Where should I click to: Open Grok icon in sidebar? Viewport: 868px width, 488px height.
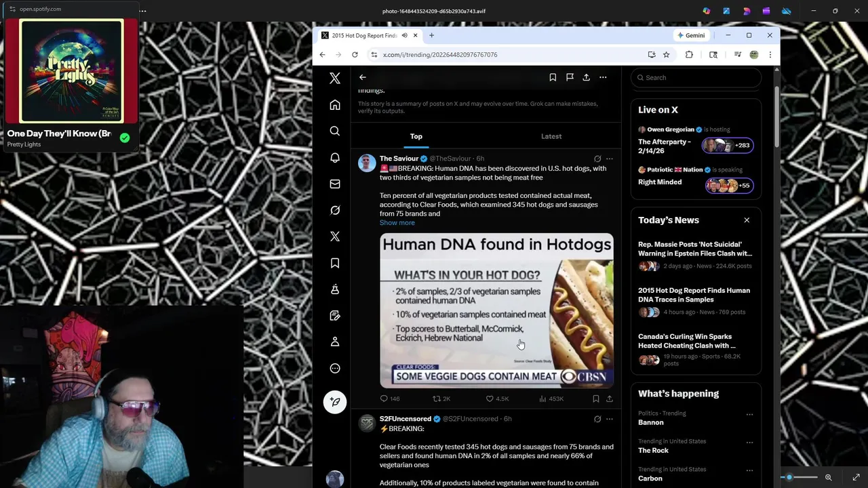(335, 210)
